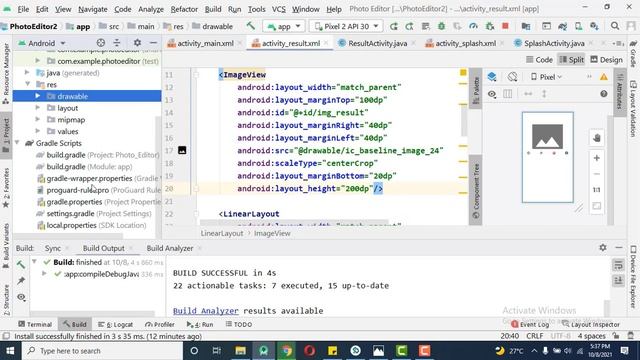Open the Pixel device dropdown in preview

click(547, 77)
